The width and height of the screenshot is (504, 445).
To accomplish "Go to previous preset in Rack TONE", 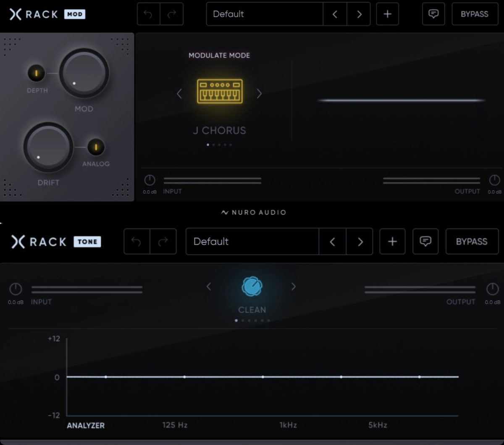I will (x=332, y=242).
